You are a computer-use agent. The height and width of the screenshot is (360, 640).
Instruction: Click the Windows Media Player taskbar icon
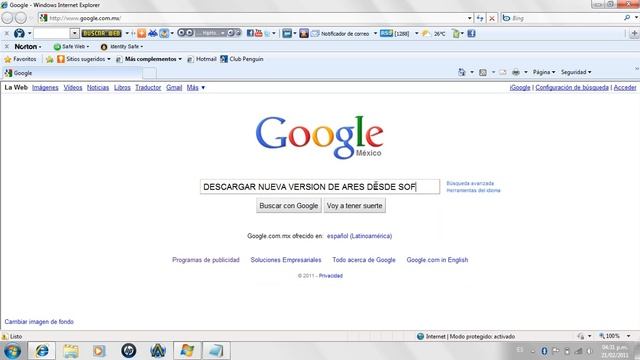[99, 351]
